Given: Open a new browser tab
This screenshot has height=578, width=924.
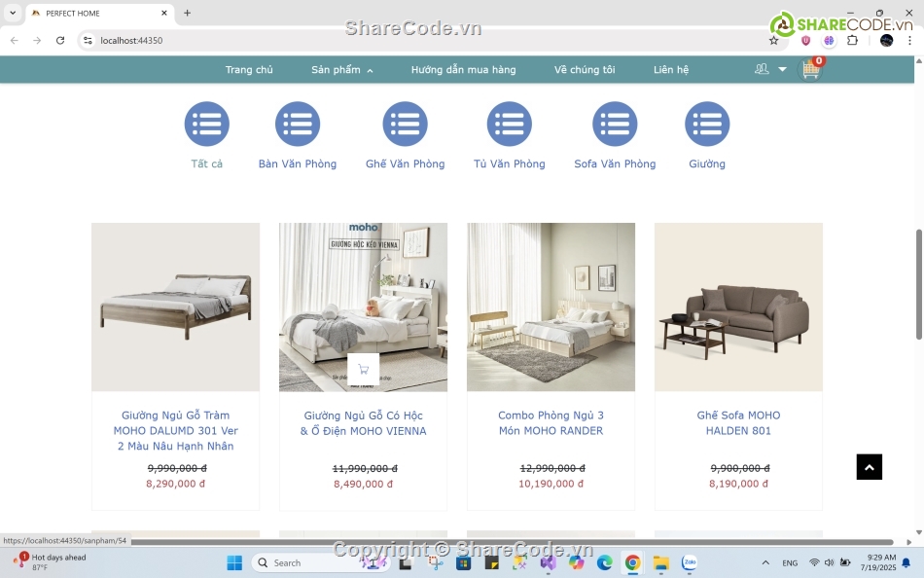Looking at the screenshot, I should tap(187, 13).
